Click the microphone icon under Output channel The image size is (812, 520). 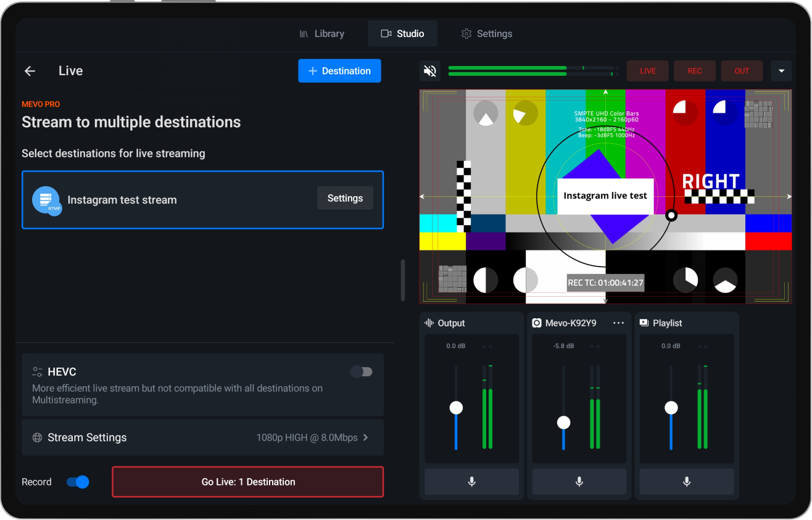coord(471,482)
